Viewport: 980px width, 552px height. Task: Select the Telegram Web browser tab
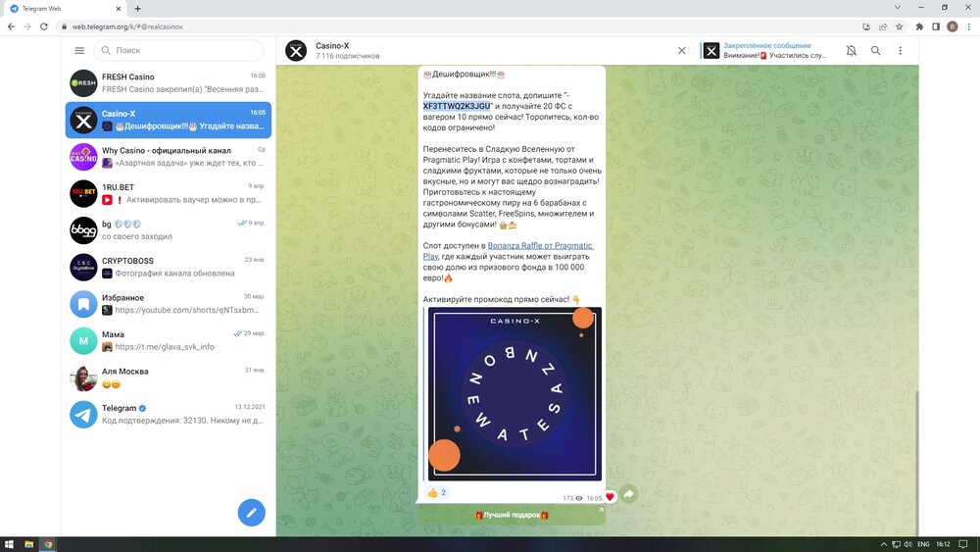tap(66, 9)
